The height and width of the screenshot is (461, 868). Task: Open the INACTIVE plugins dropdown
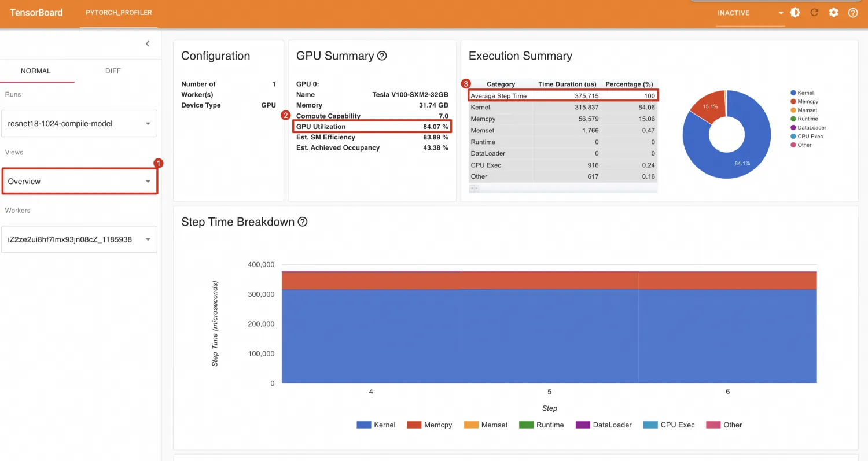[x=751, y=13]
